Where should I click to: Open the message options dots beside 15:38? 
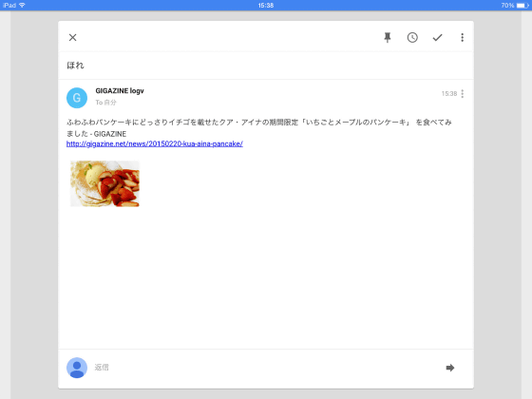click(x=463, y=94)
